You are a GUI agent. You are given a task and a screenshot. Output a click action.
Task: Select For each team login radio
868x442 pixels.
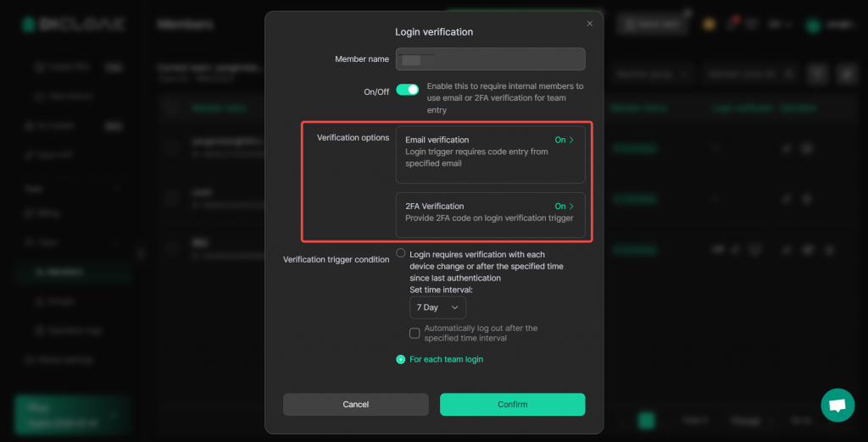click(401, 360)
